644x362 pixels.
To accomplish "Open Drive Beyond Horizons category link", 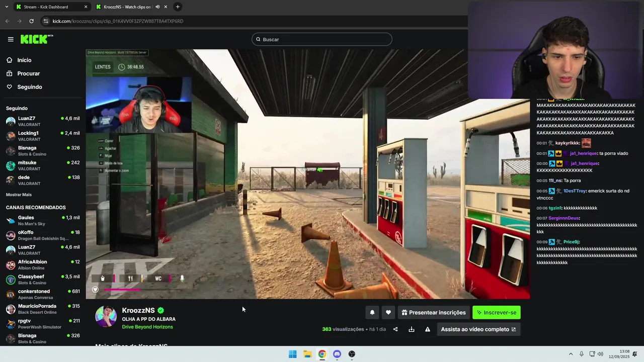I will pyautogui.click(x=147, y=327).
